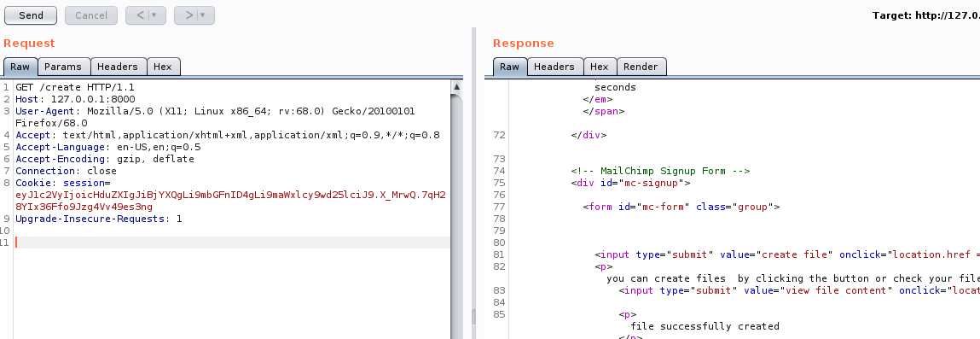The width and height of the screenshot is (980, 339).
Task: Click the 'file successfully created' text
Action: 705,326
